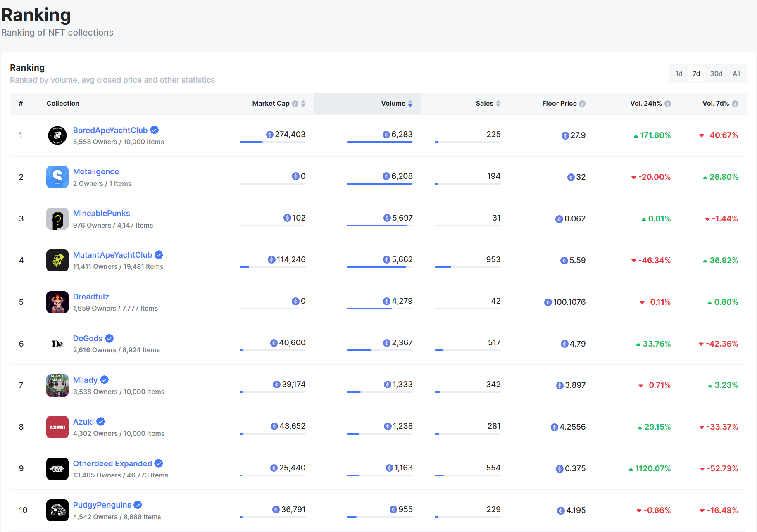Click the Metaligence logo icon
Image resolution: width=757 pixels, height=532 pixels.
[57, 177]
